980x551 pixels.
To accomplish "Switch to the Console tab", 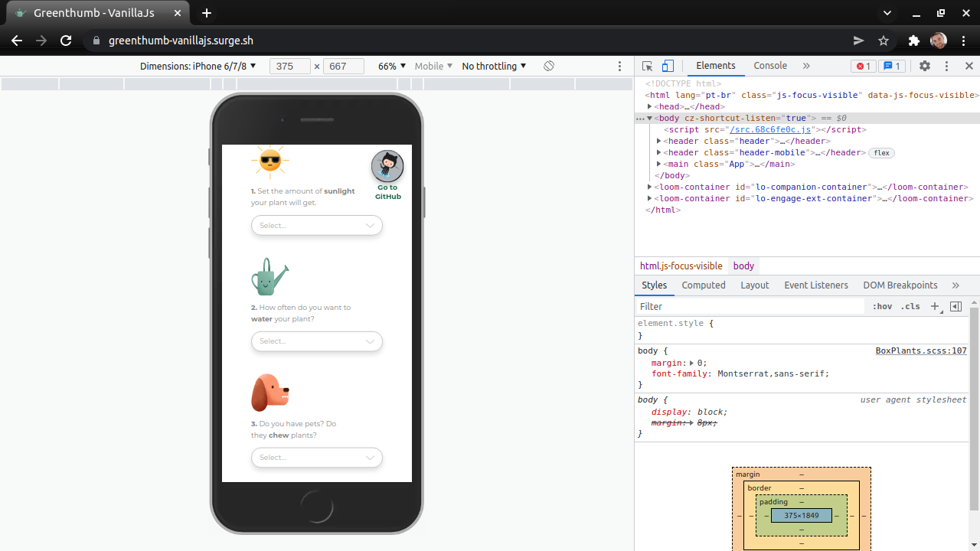I will [770, 66].
